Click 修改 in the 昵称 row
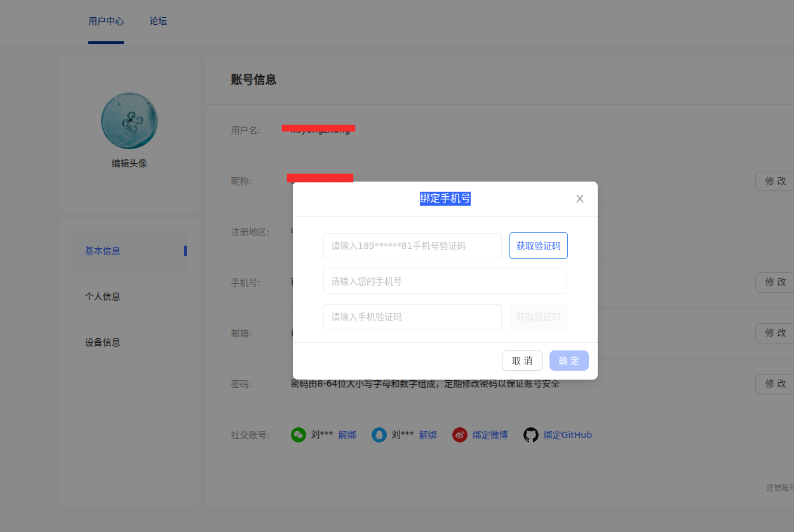The height and width of the screenshot is (532, 794). click(775, 181)
